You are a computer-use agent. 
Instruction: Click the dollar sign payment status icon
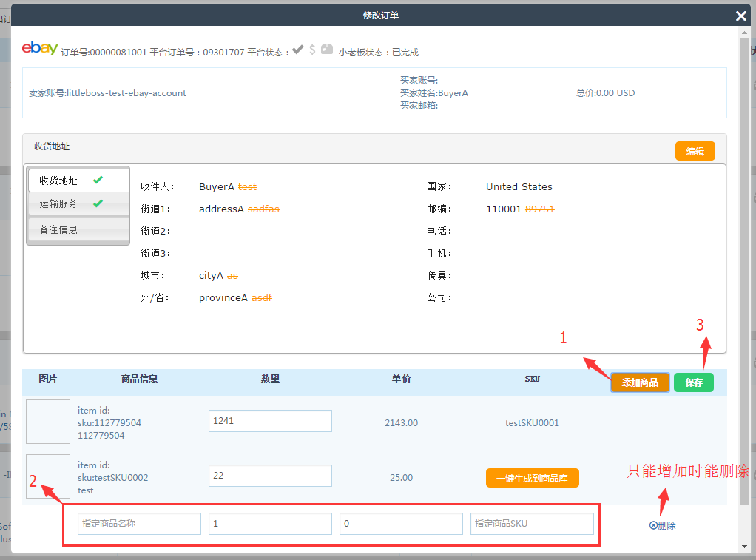(x=312, y=50)
